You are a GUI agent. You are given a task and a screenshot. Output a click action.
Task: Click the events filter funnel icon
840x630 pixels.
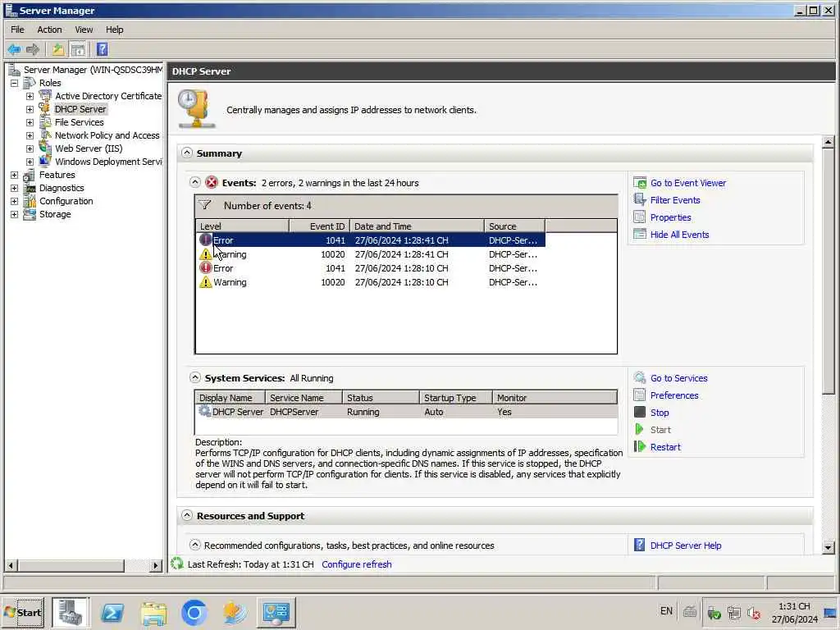204,205
